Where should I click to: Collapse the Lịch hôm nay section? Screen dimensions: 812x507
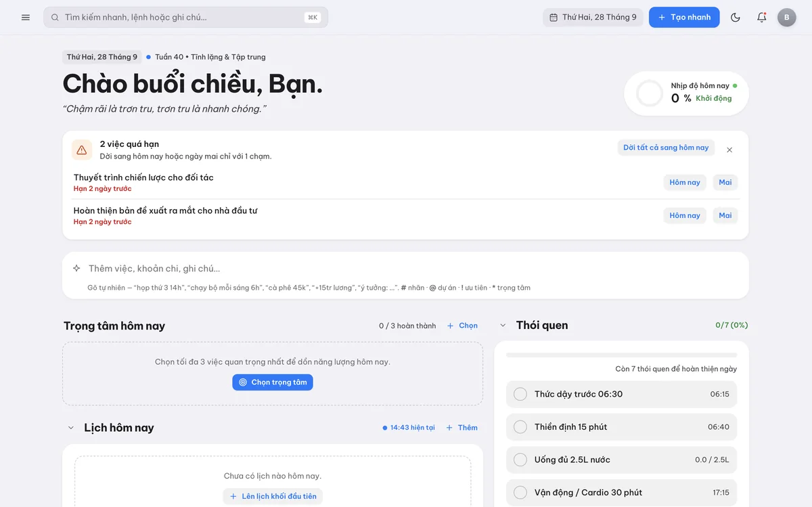coord(70,428)
